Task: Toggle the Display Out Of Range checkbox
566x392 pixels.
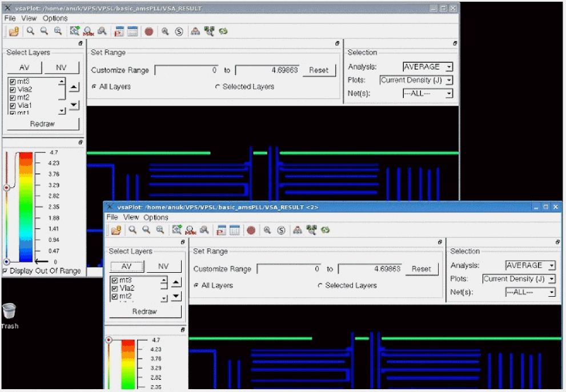Action: (6, 271)
